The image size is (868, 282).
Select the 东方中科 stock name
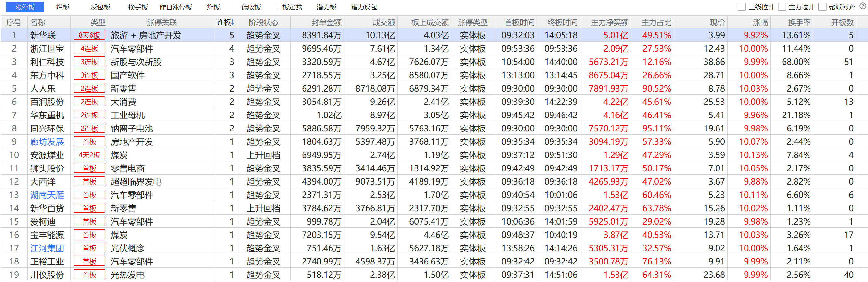click(47, 75)
